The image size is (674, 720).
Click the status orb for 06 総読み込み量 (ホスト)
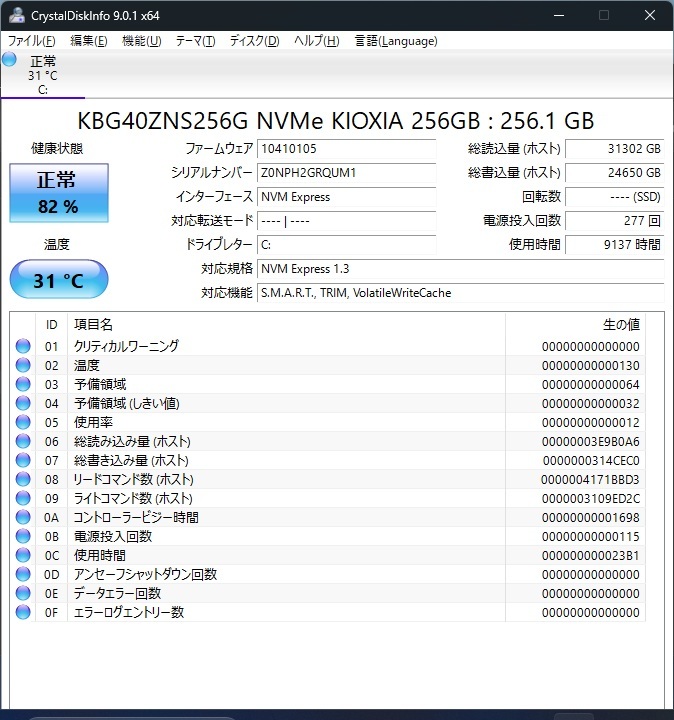[x=23, y=441]
